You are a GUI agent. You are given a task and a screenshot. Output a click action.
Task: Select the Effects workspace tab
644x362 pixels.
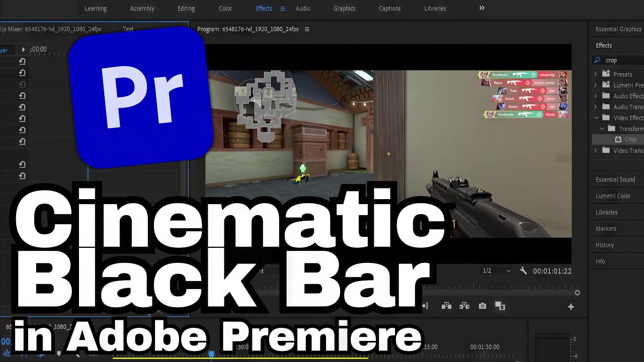pyautogui.click(x=264, y=9)
